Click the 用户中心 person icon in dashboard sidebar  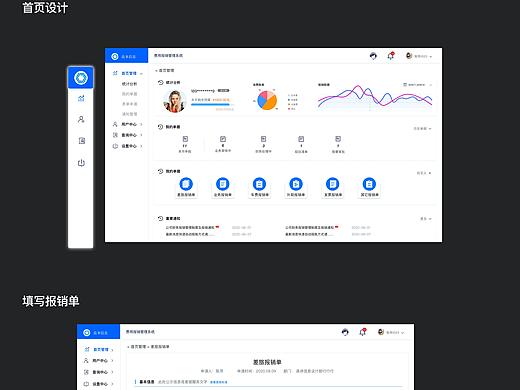click(115, 124)
